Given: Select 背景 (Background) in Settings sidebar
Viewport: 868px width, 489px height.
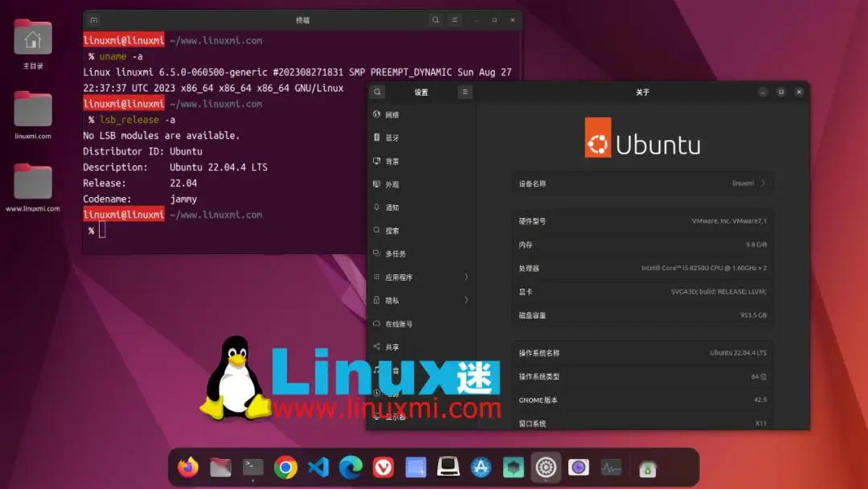Looking at the screenshot, I should (422, 161).
